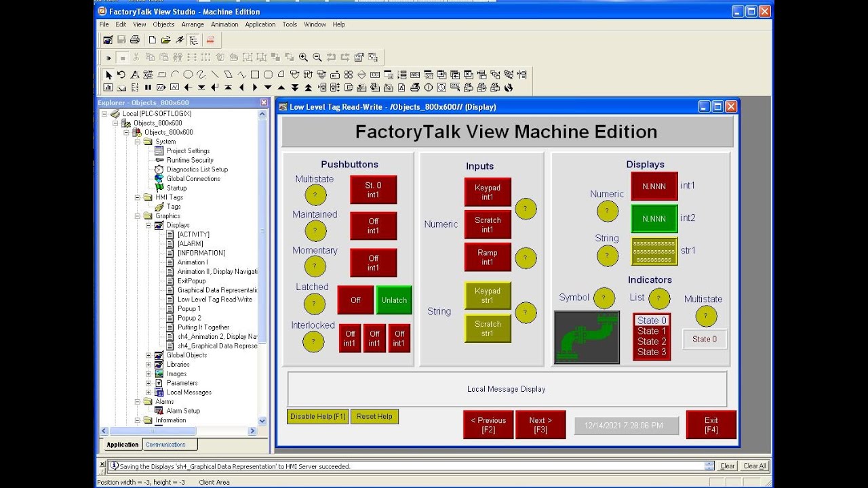Collapse the HMI Tags folder

138,197
